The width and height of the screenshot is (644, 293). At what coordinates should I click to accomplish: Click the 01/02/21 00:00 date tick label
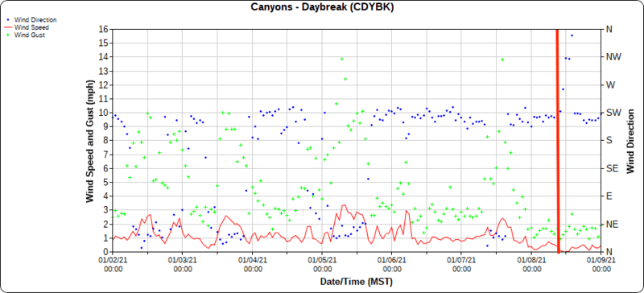point(113,264)
